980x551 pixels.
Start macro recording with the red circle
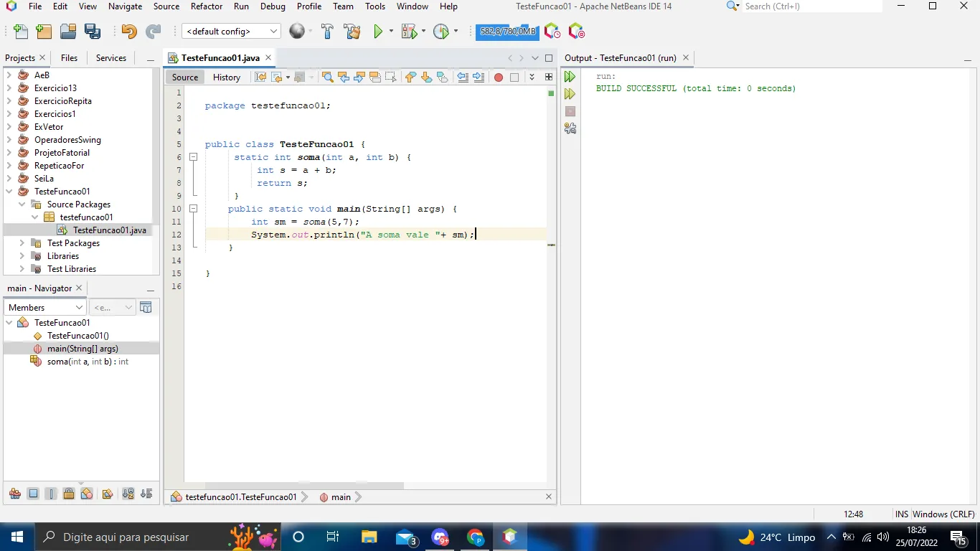(x=499, y=77)
